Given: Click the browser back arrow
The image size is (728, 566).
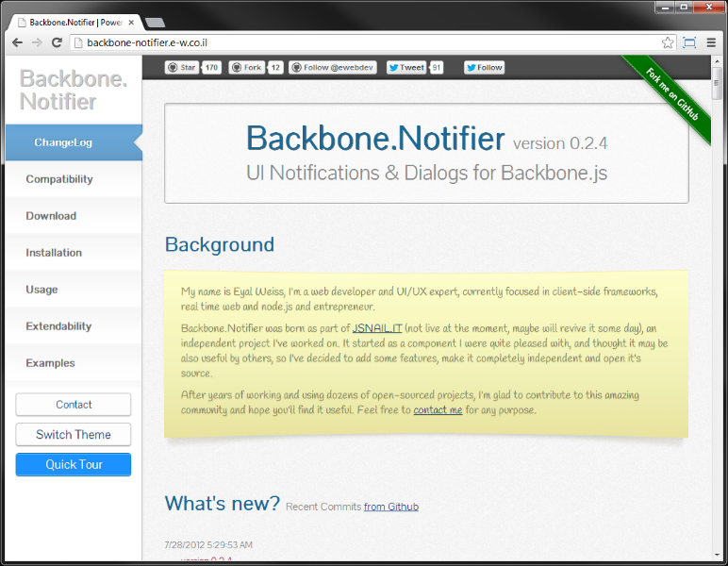Looking at the screenshot, I should coord(18,42).
